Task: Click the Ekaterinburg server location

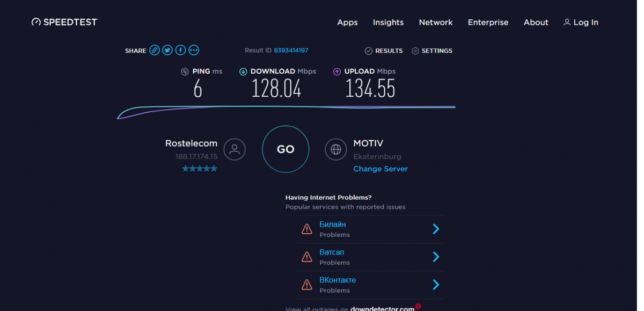Action: [377, 157]
